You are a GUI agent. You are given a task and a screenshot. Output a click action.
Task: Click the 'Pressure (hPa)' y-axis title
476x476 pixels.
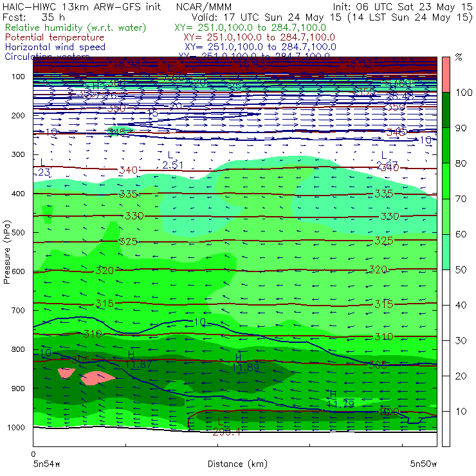(6, 252)
